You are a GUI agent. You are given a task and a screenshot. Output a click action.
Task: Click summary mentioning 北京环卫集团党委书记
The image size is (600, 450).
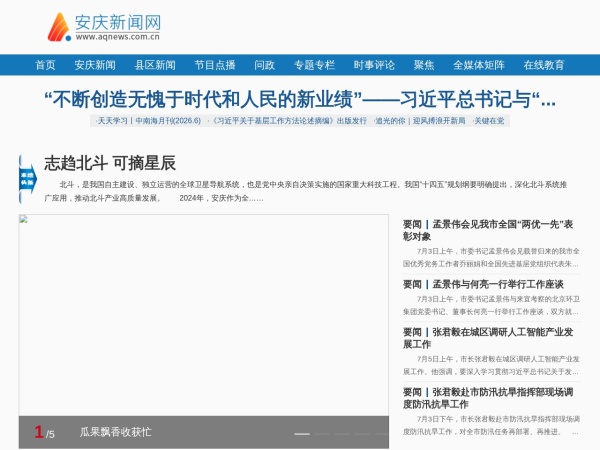[x=491, y=305]
